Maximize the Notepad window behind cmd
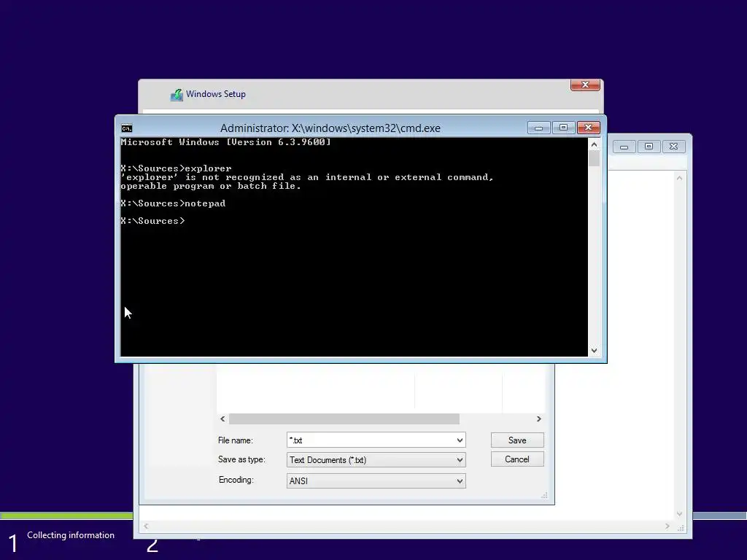This screenshot has width=747, height=560. coord(649,147)
